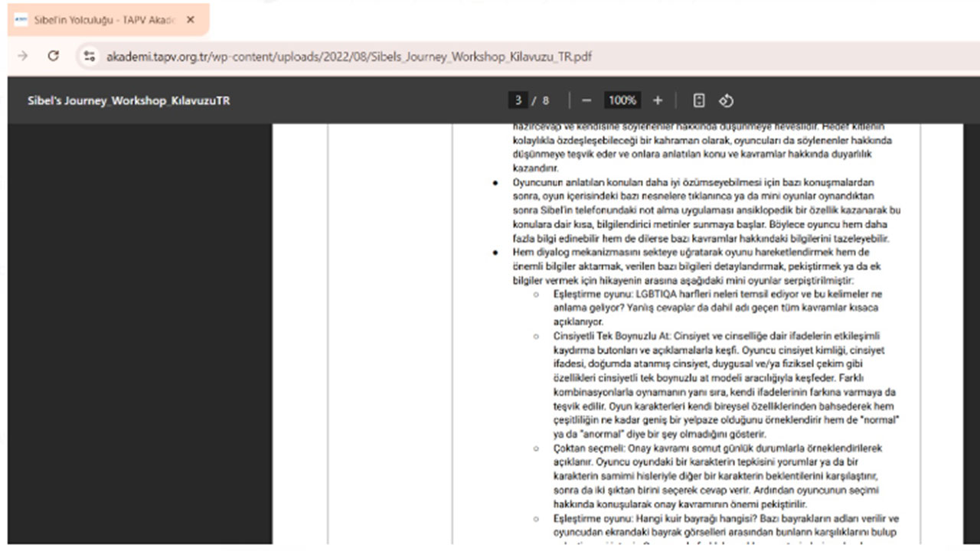Reload the PDF page

pos(53,56)
